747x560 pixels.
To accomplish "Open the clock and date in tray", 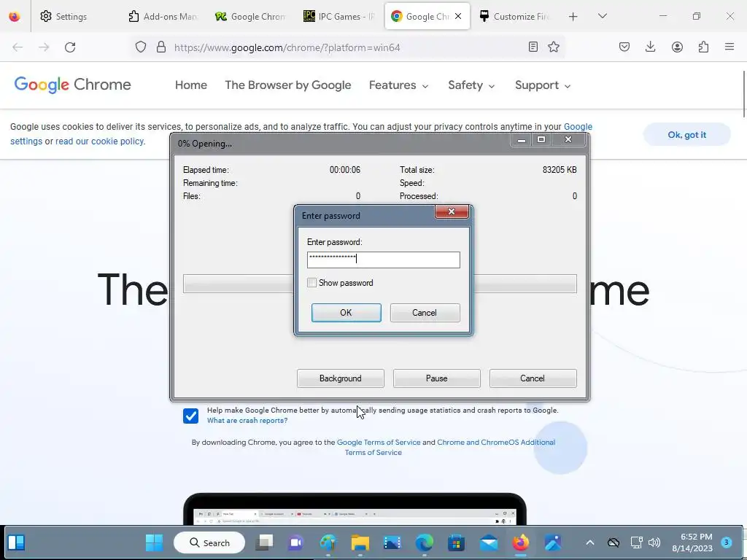I will (x=692, y=542).
